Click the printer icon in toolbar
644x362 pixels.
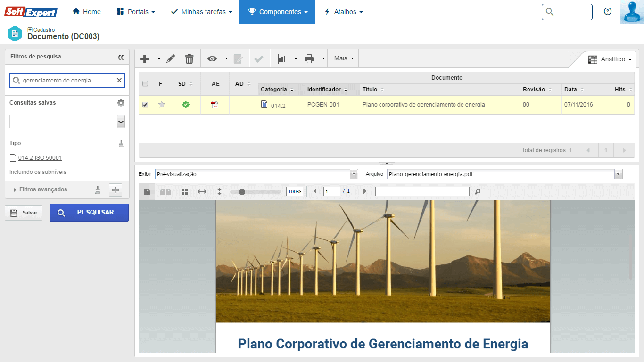click(x=309, y=59)
